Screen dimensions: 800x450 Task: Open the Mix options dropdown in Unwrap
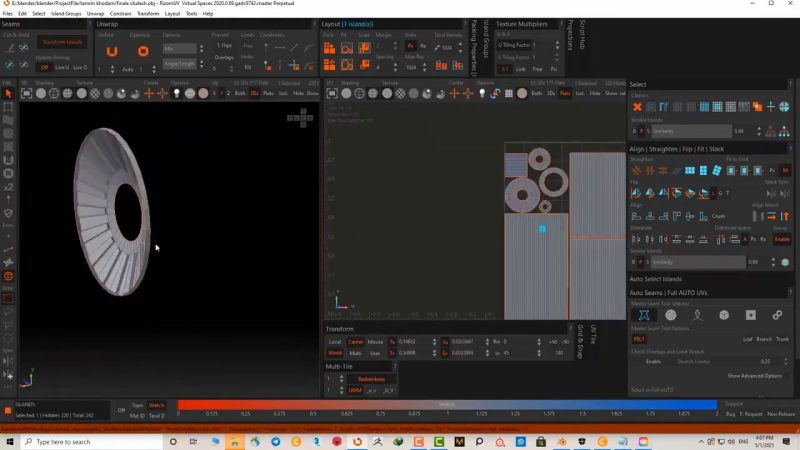180,48
